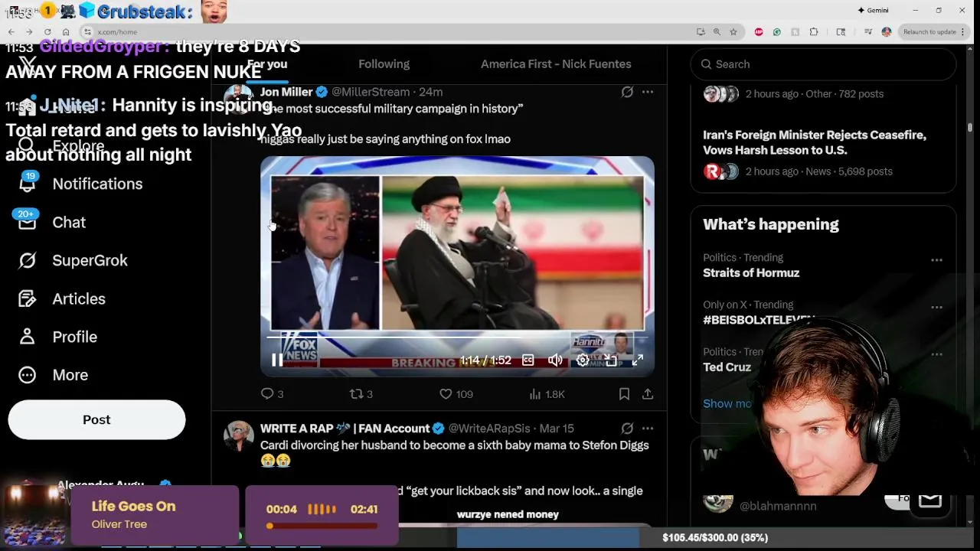
Task: Open Notifications in the sidebar
Action: tap(82, 184)
